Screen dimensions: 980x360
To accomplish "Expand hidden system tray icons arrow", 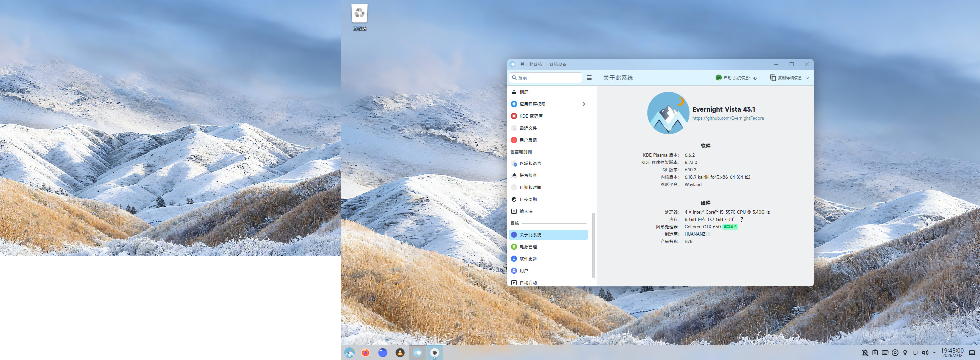I will click(x=934, y=353).
